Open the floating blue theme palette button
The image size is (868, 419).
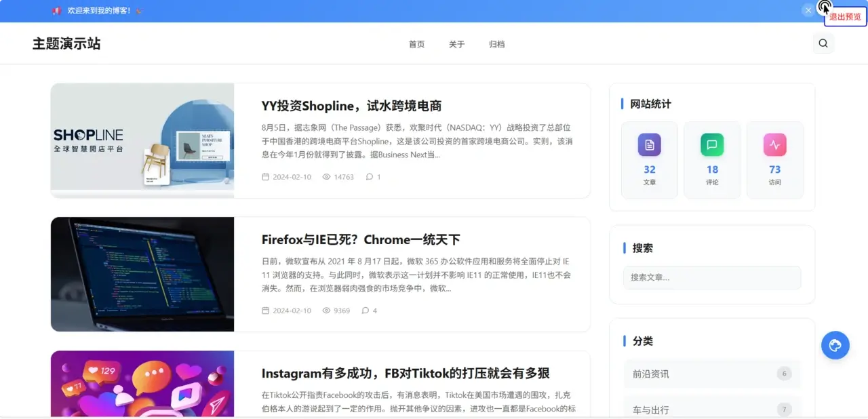[x=835, y=345]
